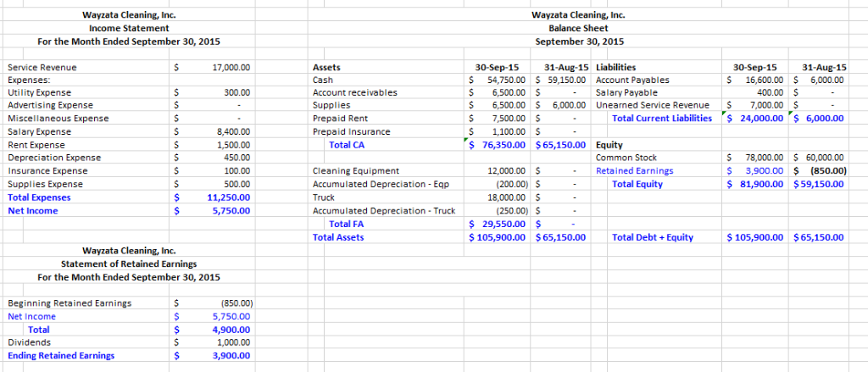This screenshot has height=372, width=868.
Task: Select the 60,000.00 Common Stock August value
Action: pyautogui.click(x=824, y=158)
